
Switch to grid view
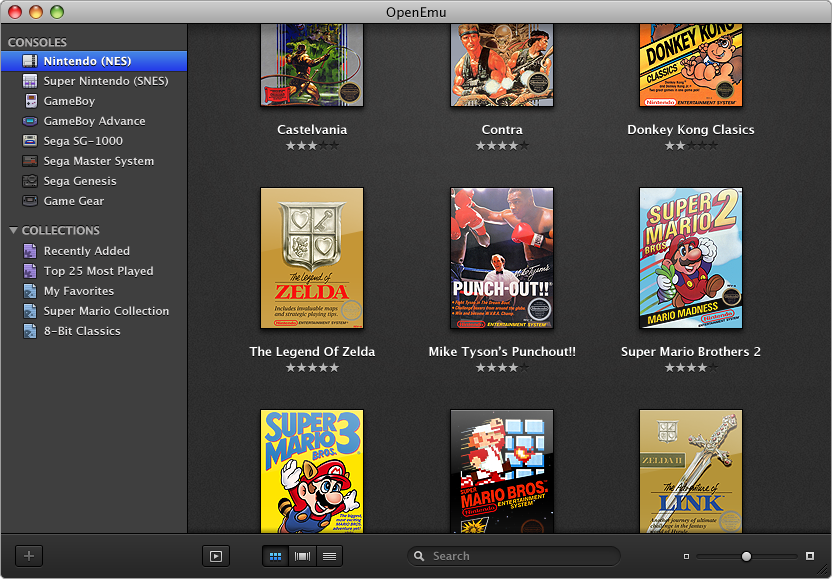pos(275,556)
